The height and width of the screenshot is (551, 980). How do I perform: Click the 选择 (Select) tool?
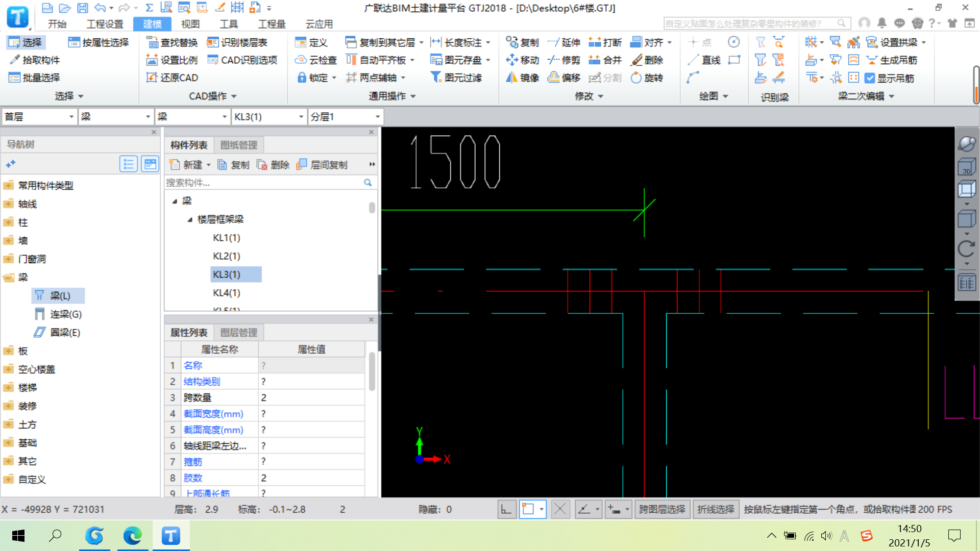coord(26,42)
